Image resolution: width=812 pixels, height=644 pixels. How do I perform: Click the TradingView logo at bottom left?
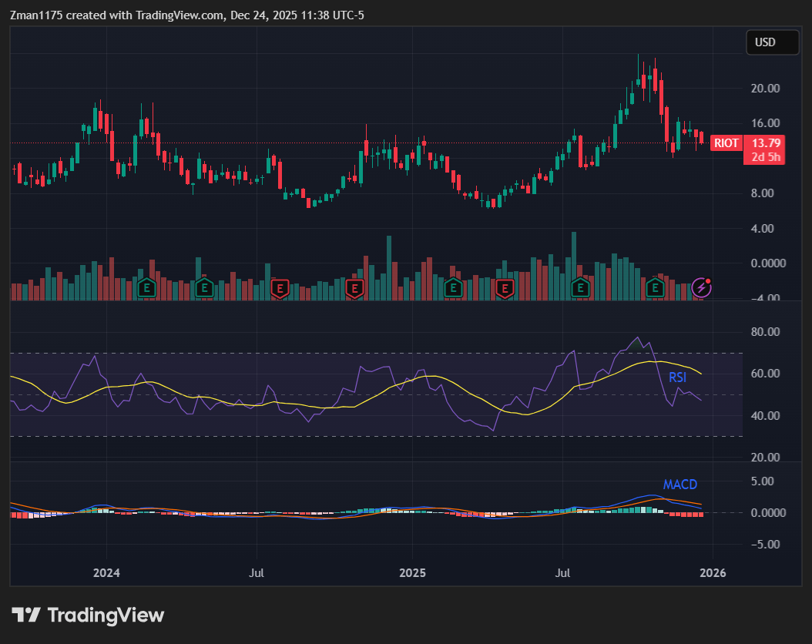point(87,615)
